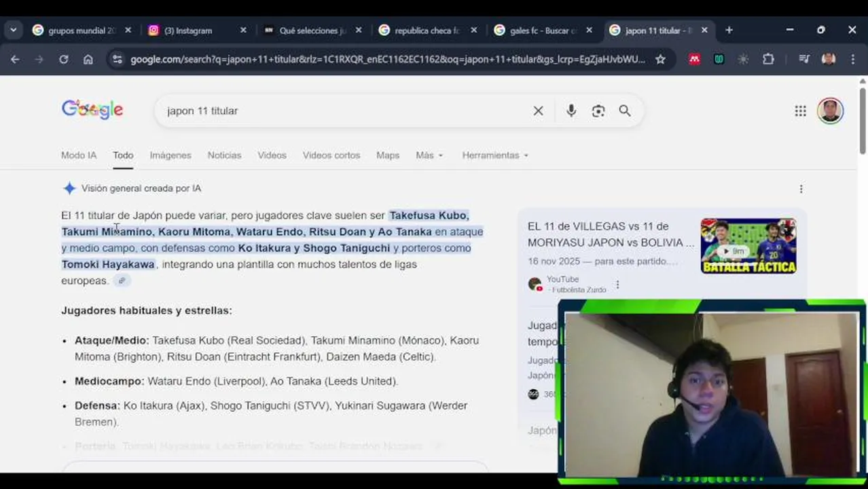Image resolution: width=868 pixels, height=489 pixels.
Task: Expand the Más filter dropdown
Action: click(x=429, y=155)
